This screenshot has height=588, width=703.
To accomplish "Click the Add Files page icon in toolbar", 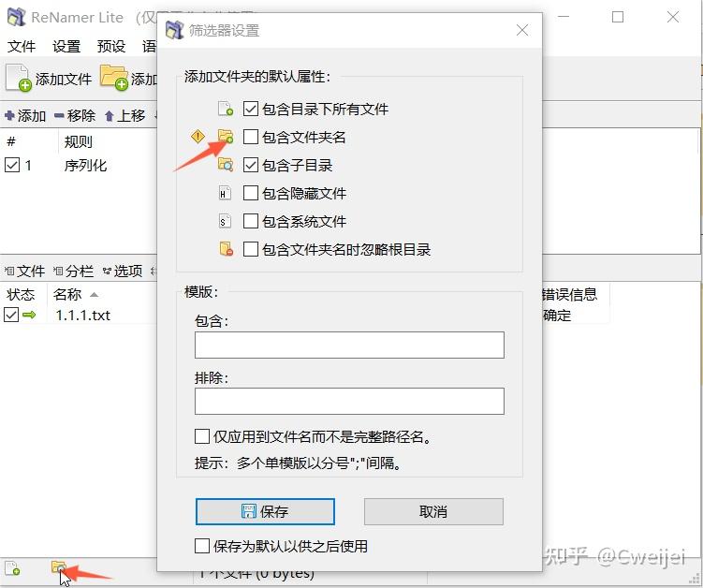I will click(19, 78).
